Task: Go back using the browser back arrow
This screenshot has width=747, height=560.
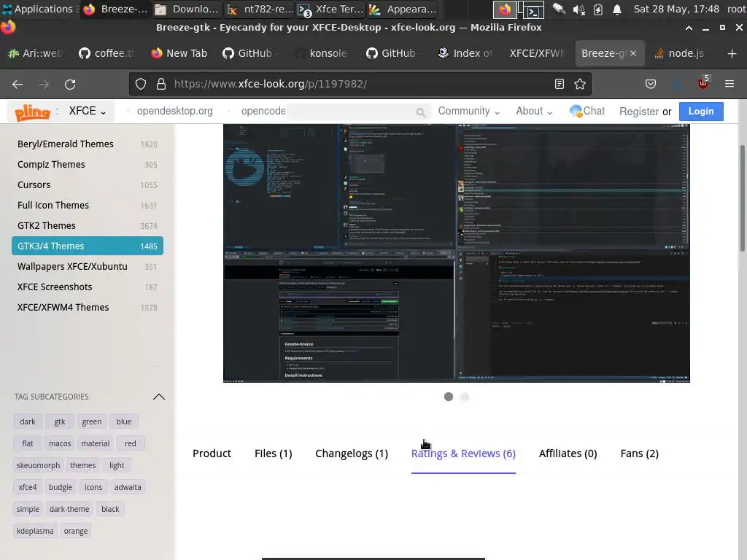Action: [18, 85]
